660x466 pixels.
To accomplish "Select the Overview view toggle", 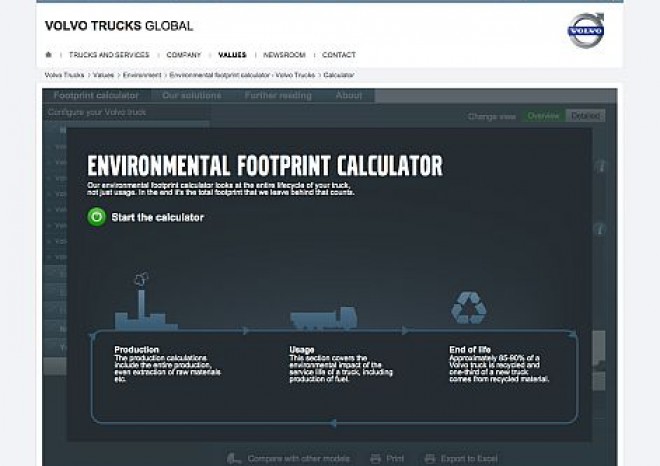I will [543, 116].
